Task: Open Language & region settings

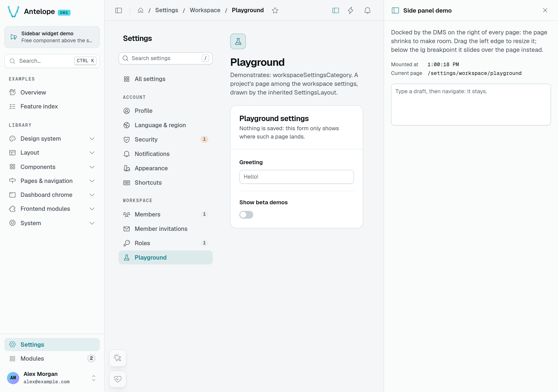Action: [x=165, y=125]
